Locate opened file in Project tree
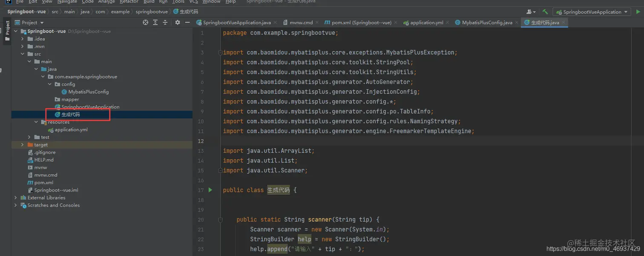644x256 pixels. (x=146, y=23)
